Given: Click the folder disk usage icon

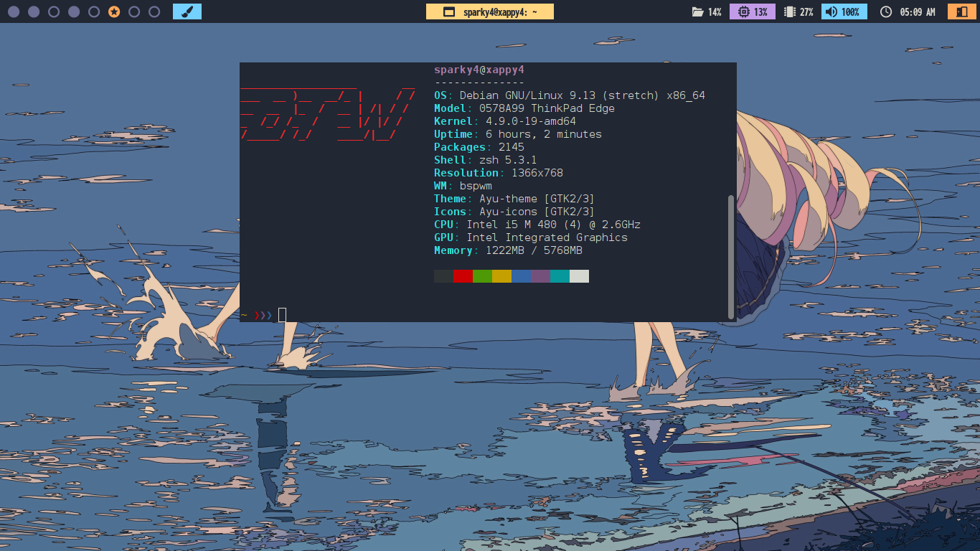Looking at the screenshot, I should [697, 11].
